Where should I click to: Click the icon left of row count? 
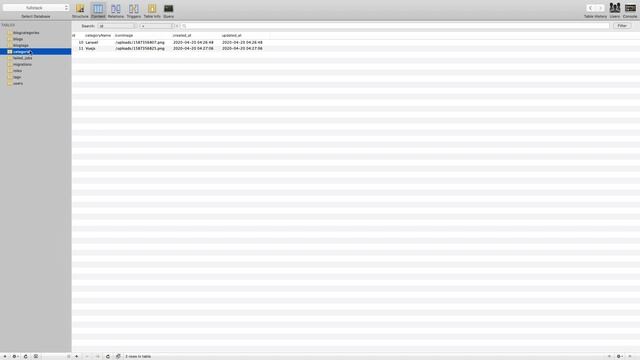118,356
